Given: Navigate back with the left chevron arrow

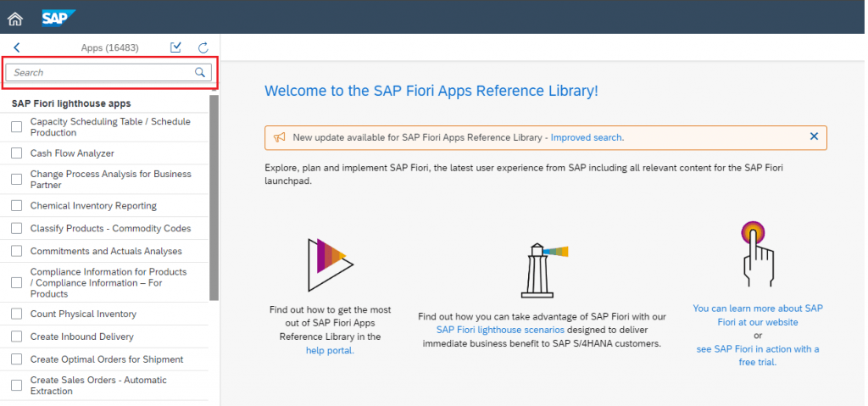Looking at the screenshot, I should pyautogui.click(x=17, y=47).
